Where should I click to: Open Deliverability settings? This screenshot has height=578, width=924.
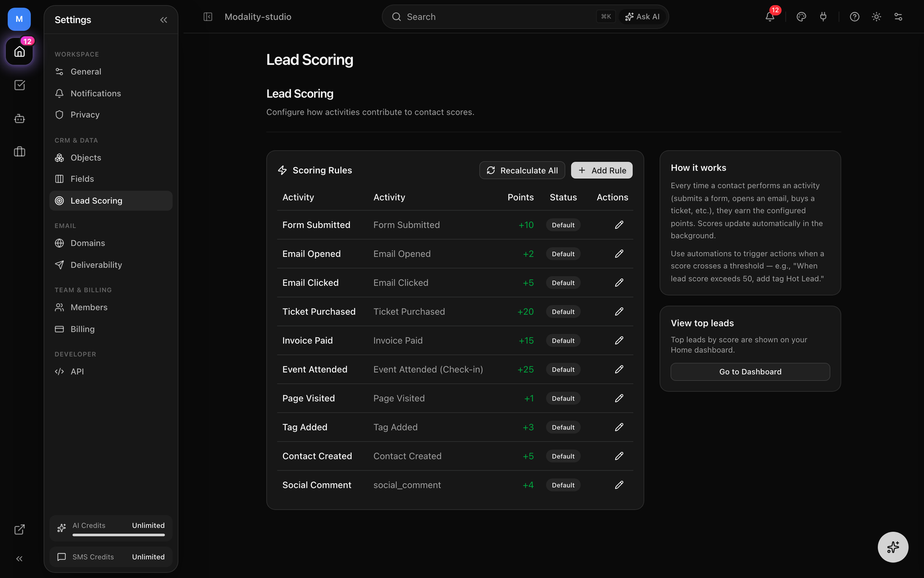111,265
